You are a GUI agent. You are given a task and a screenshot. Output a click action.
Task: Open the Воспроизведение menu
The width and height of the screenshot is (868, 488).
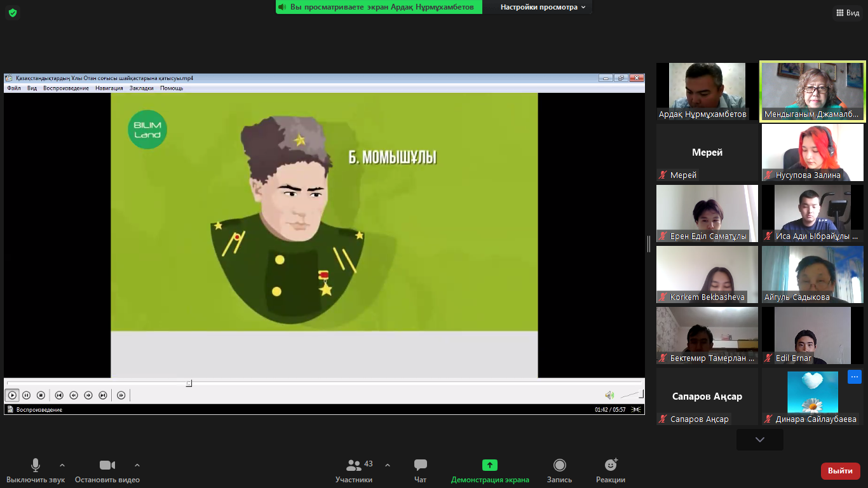pyautogui.click(x=66, y=88)
